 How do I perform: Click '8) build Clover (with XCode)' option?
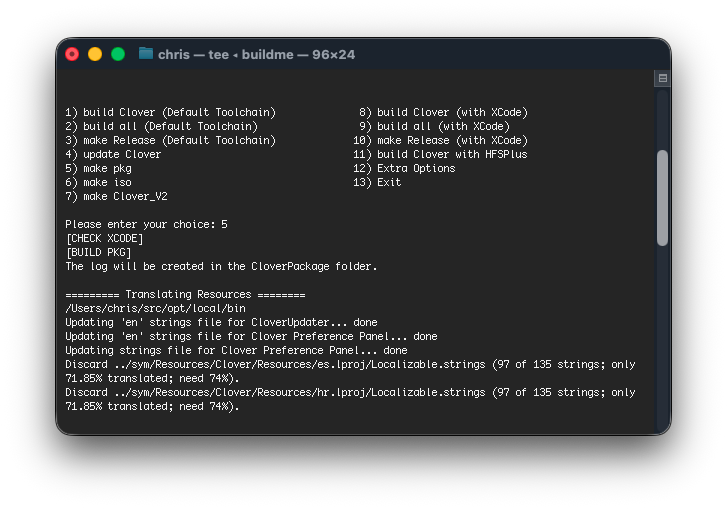click(x=443, y=112)
